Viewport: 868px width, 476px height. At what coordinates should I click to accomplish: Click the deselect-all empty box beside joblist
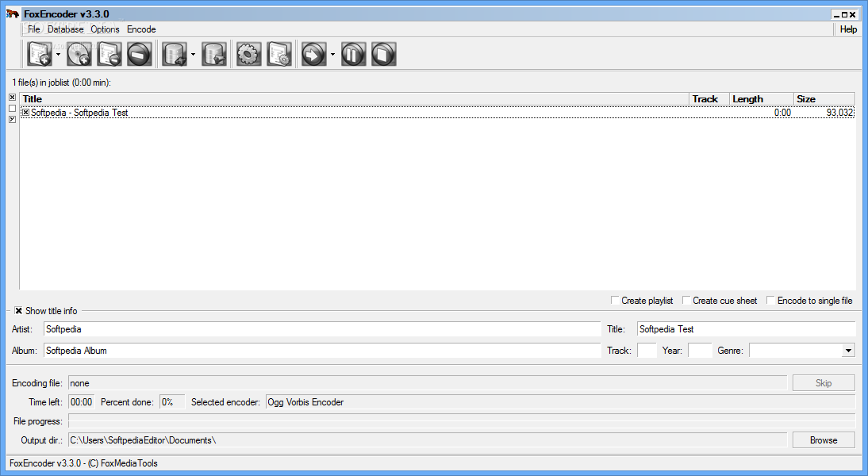click(x=12, y=109)
